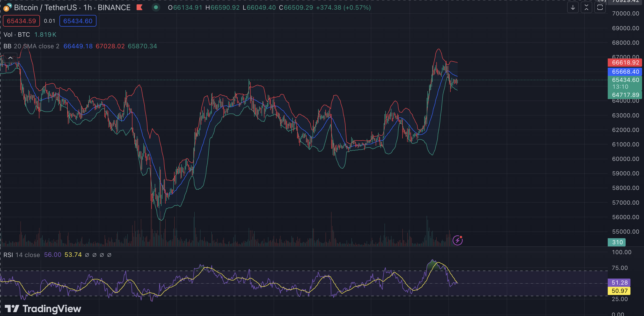Select the BB 20 SMA indicator legend
Viewport: 644px width, 316px height.
coord(31,46)
